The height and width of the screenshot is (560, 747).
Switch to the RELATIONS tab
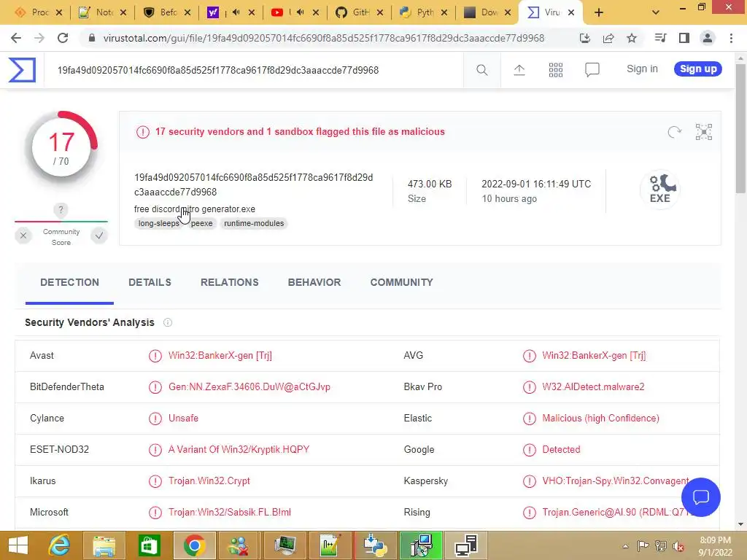(x=230, y=282)
